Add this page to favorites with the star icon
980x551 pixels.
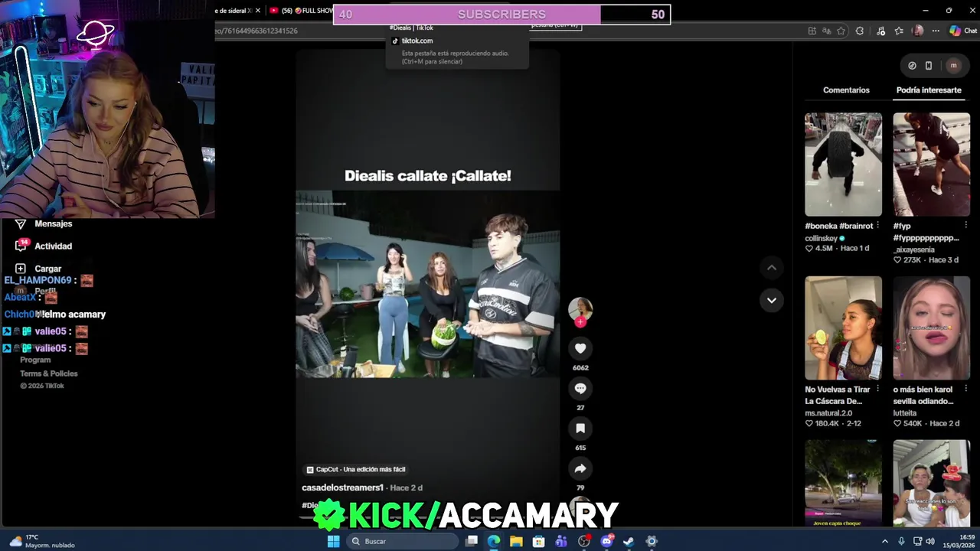(x=841, y=31)
